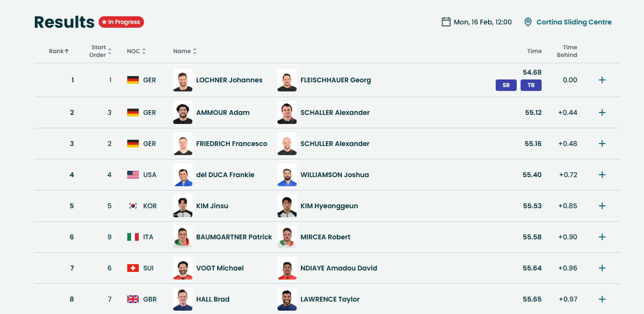Expand details for del DUCA Frankie row
Image resolution: width=644 pixels, height=314 pixels.
click(602, 175)
